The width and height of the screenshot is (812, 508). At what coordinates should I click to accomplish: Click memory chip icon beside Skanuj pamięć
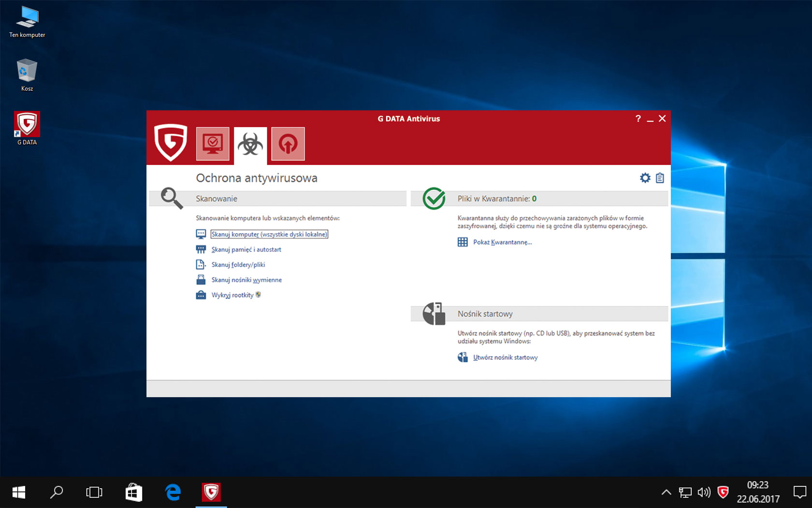point(201,250)
